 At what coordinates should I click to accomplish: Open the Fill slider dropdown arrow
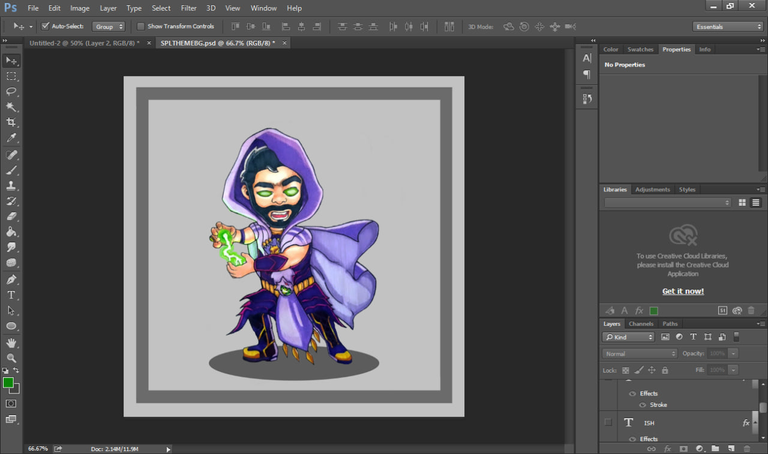(x=733, y=370)
